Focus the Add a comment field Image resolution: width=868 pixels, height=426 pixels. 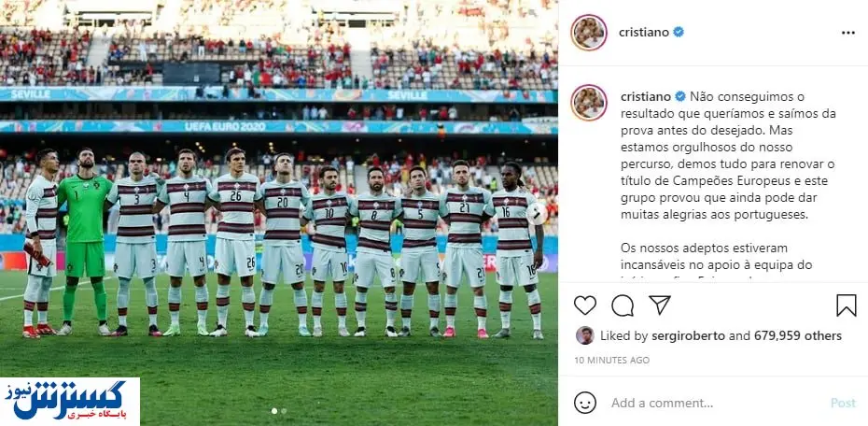714,404
